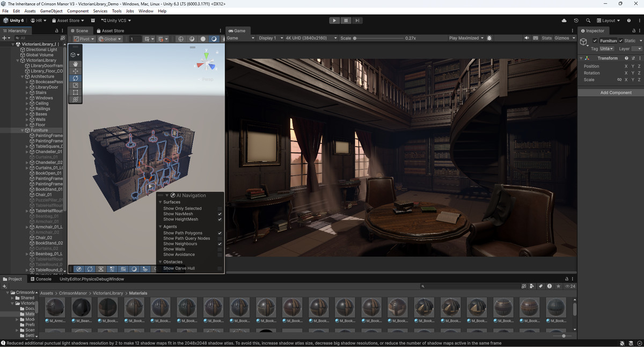Open the Undo History icon
This screenshot has height=347, width=644.
pyautogui.click(x=576, y=20)
